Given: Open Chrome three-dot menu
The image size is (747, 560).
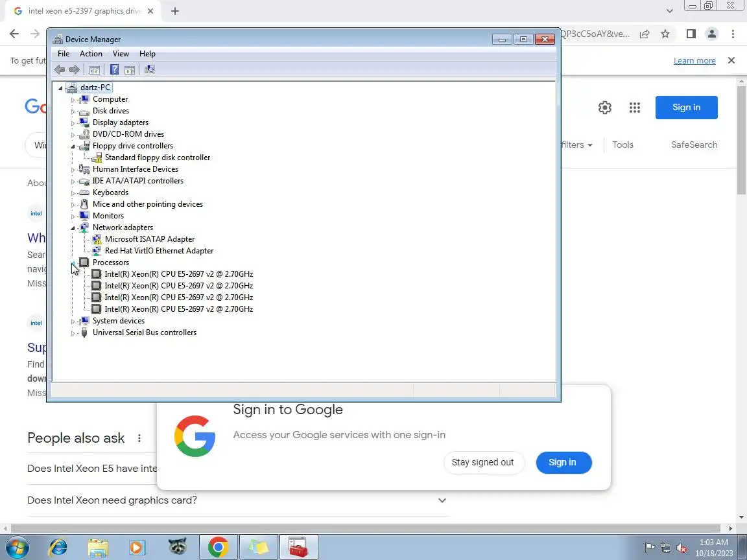Looking at the screenshot, I should (x=733, y=33).
